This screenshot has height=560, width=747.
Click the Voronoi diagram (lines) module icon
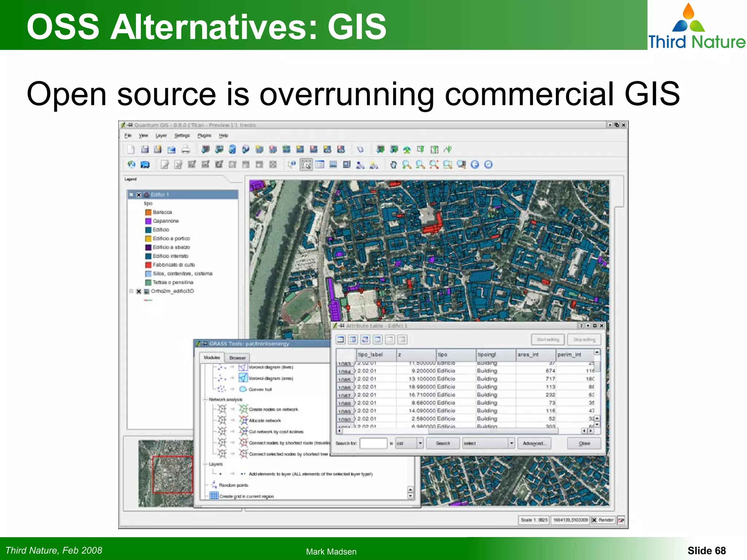[x=243, y=367]
